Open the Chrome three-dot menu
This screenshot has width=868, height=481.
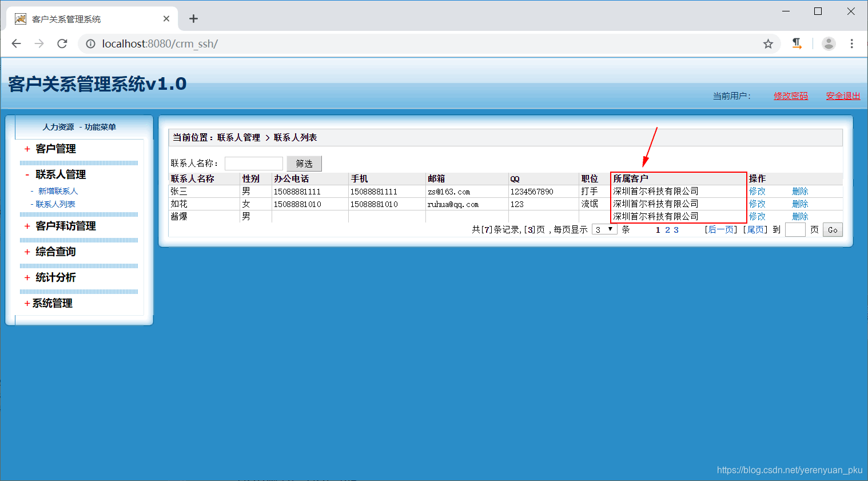point(851,43)
